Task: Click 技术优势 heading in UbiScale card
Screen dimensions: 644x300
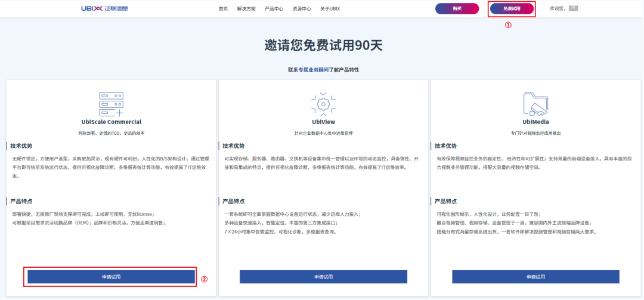Action: (21, 146)
